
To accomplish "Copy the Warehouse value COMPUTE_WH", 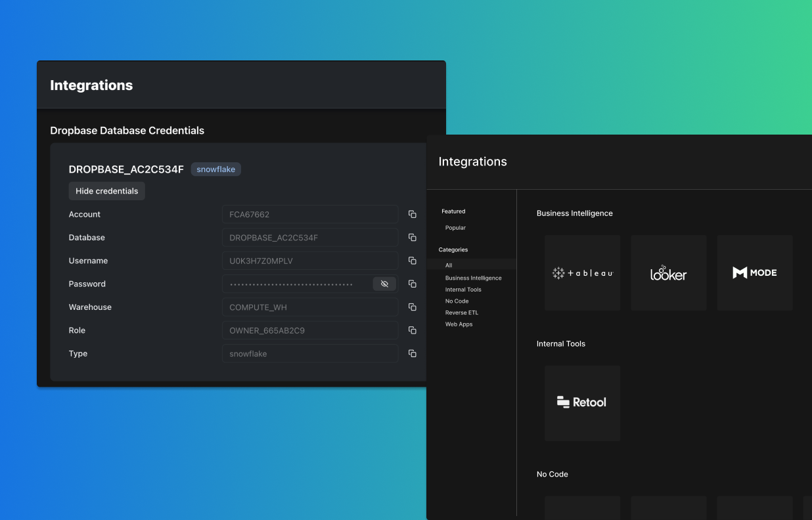I will tap(412, 307).
